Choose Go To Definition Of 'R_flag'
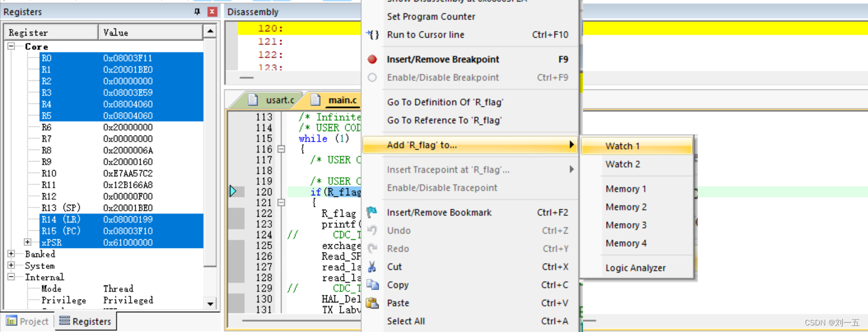 click(x=445, y=102)
